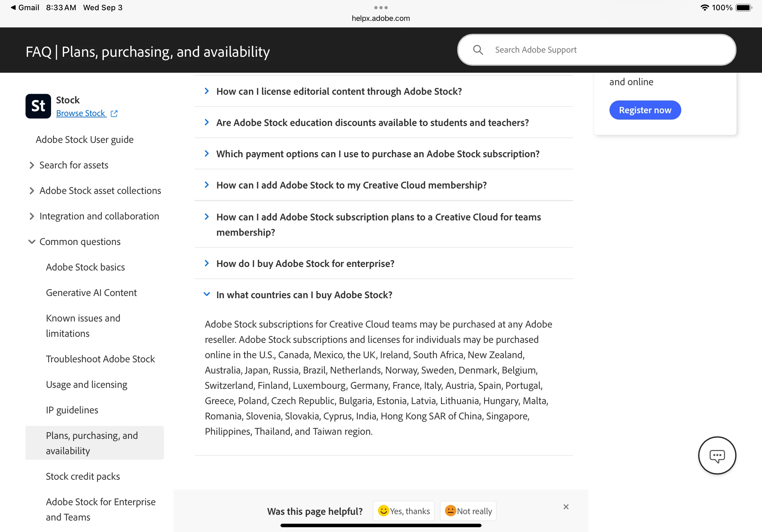The width and height of the screenshot is (762, 532).
Task: Click the Adobe Stock St logo icon
Action: pyautogui.click(x=38, y=106)
